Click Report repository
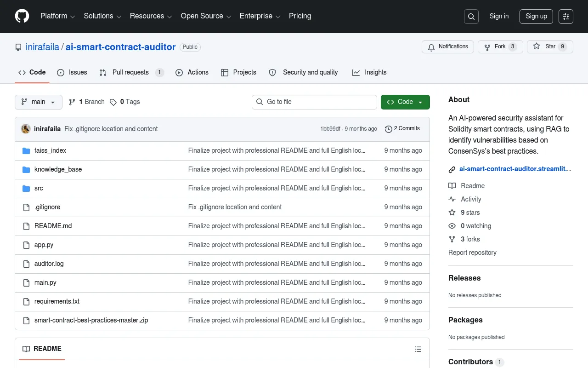The height and width of the screenshot is (368, 588). (472, 253)
